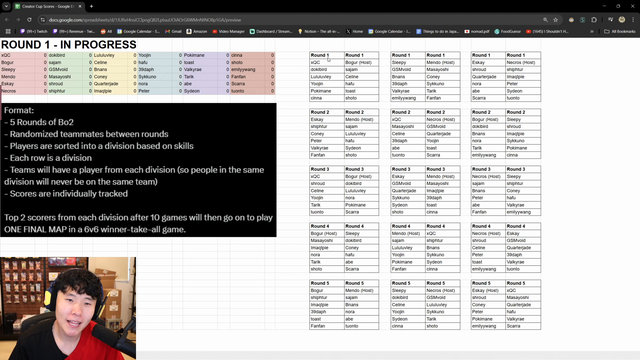
Task: Open the media controls icon
Action: [x=611, y=20]
